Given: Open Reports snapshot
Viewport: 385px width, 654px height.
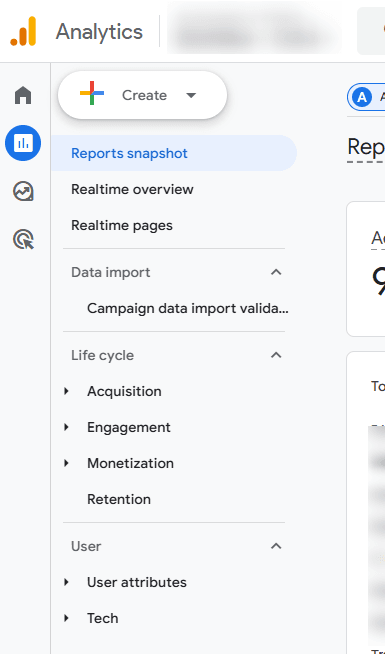Looking at the screenshot, I should point(174,153).
